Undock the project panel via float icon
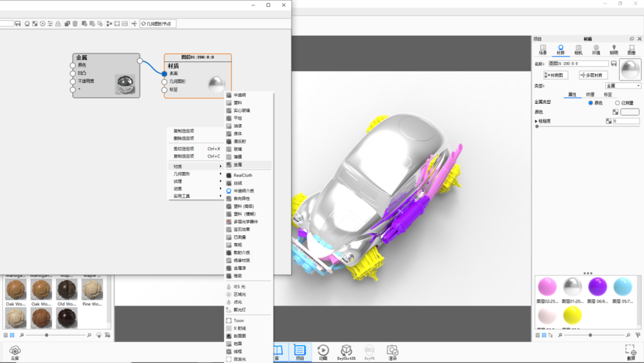Screen dimensions: 644x363 (631, 39)
